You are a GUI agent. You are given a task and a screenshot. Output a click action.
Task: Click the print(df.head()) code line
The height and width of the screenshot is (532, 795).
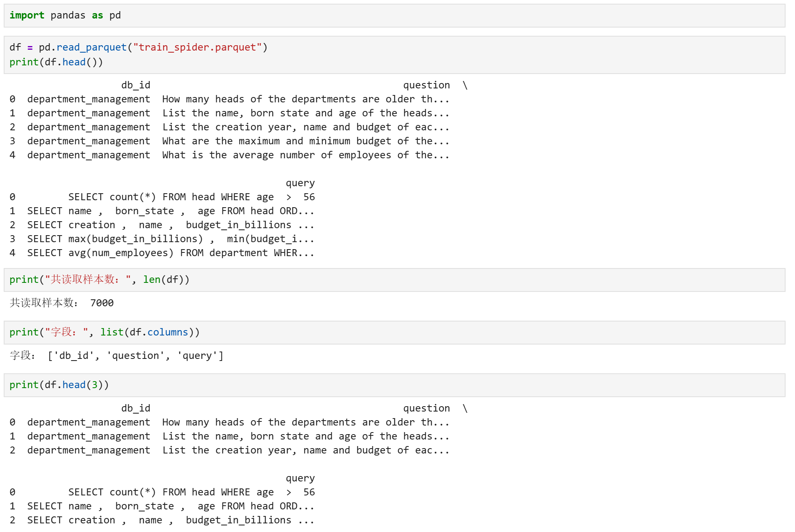point(56,62)
